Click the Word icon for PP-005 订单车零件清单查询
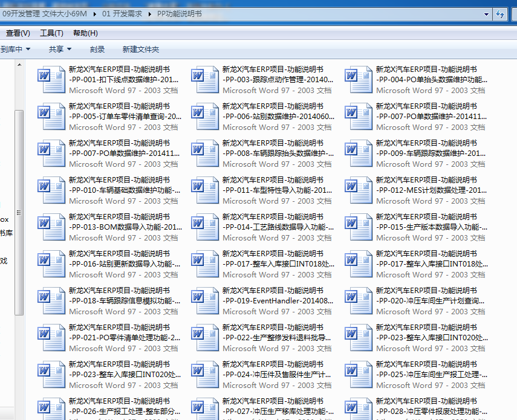The image size is (517, 420). click(x=51, y=117)
